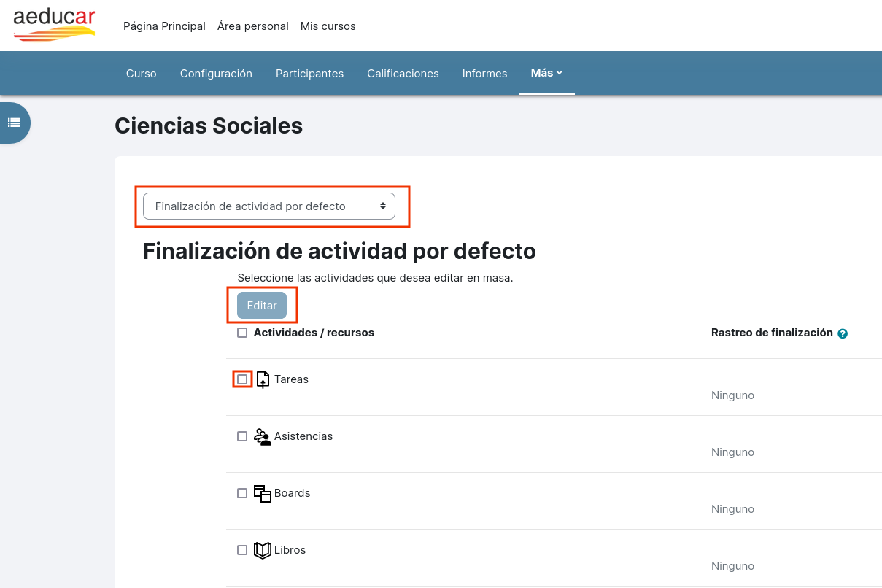Open the Calificaciones tab

point(403,74)
